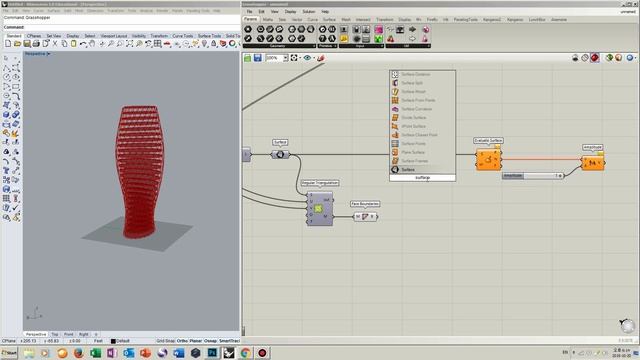This screenshot has height=360, width=640.
Task: Select Divide Surface in the search results list
Action: [x=422, y=118]
